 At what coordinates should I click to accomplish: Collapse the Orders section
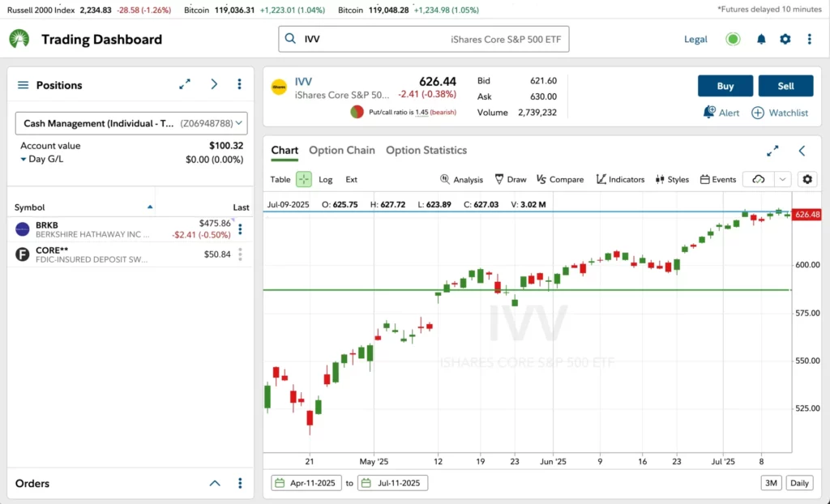(x=215, y=483)
